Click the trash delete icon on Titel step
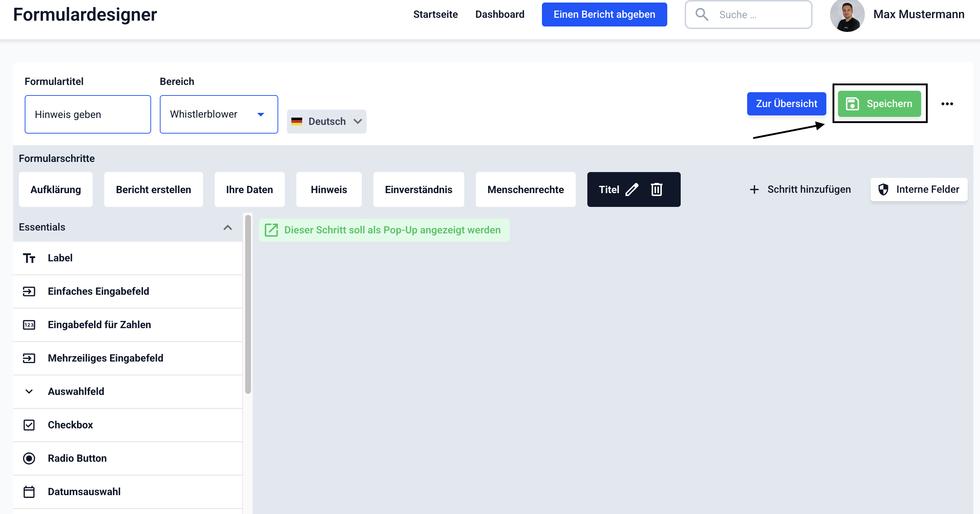The height and width of the screenshot is (514, 980). point(657,189)
